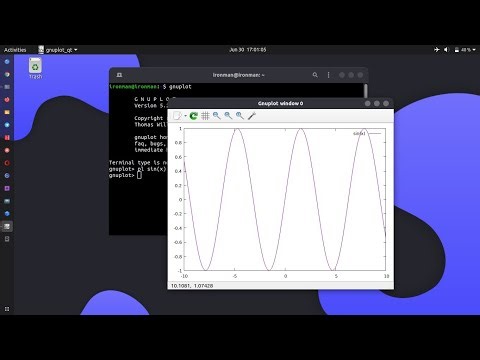Click the date and time in top bar
This screenshot has height=360, width=480.
pos(248,50)
